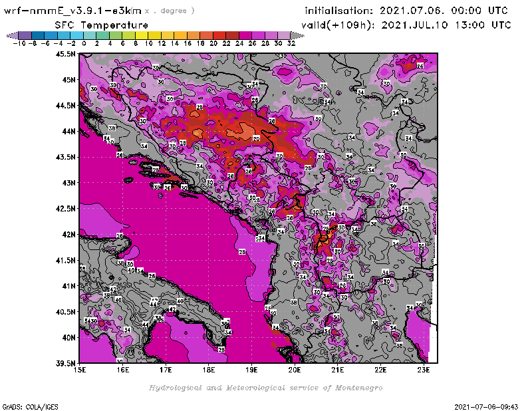Click the colorbar segment between 12 and 14
This screenshot has width=532, height=411.
(168, 35)
